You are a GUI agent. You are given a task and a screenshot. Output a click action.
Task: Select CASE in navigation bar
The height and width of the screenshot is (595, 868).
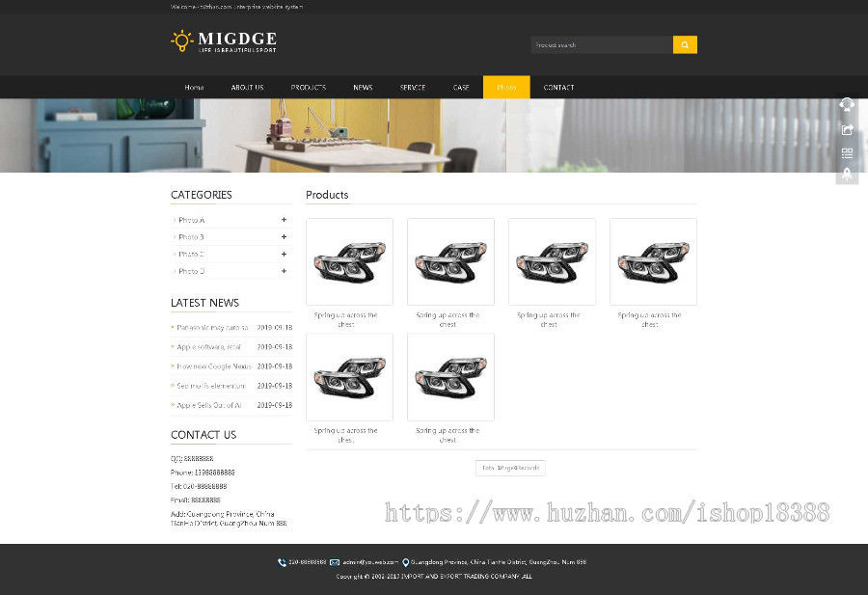tap(461, 88)
